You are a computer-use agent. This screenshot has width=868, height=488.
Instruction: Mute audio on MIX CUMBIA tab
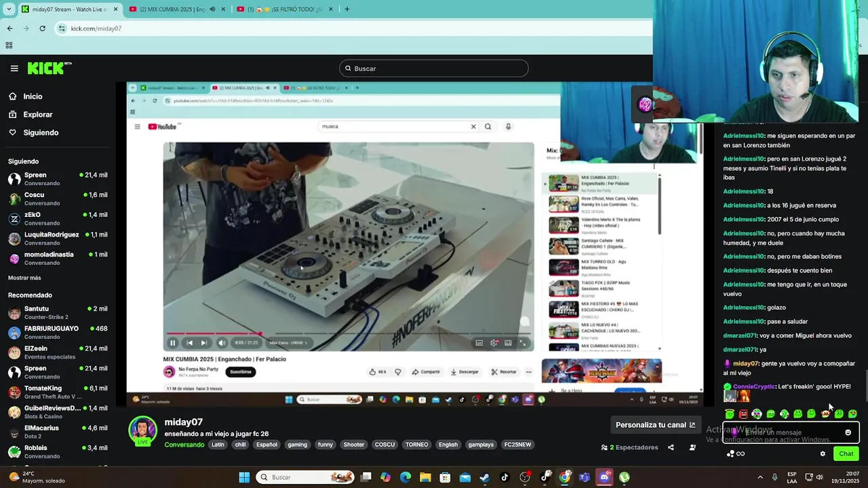[x=212, y=9]
